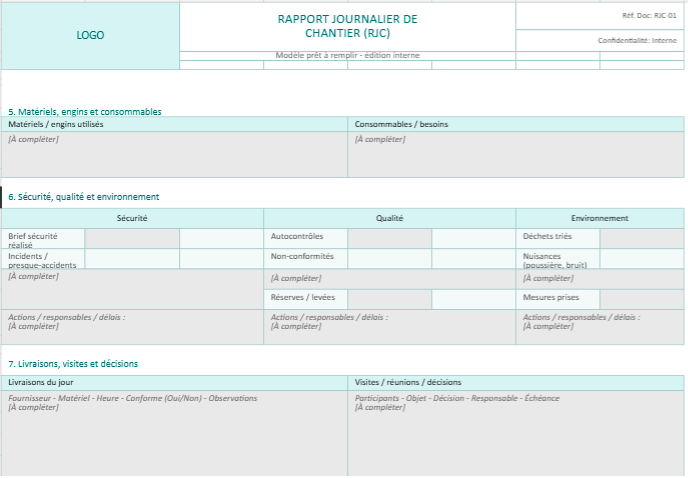Viewport: 688px width, 478px height.
Task: Click the LOGO placeholder cell
Action: [x=90, y=35]
